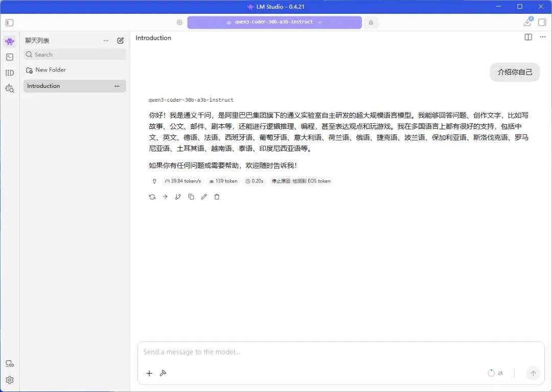Create a new chat
This screenshot has width=552, height=392.
[121, 40]
